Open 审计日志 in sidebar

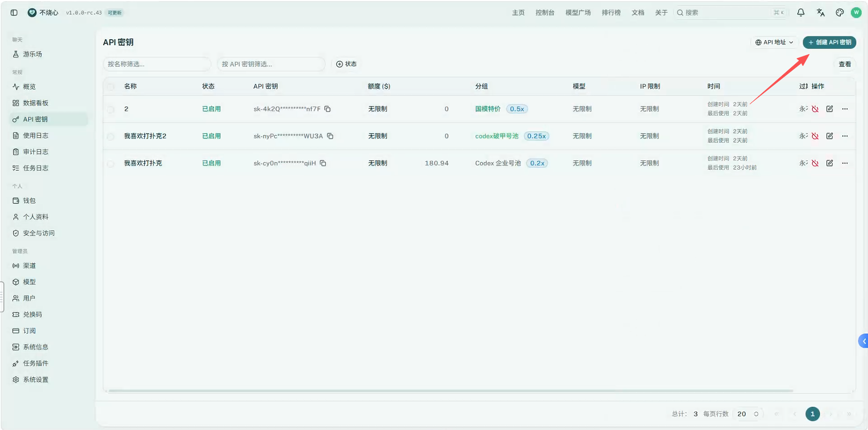pyautogui.click(x=49, y=152)
